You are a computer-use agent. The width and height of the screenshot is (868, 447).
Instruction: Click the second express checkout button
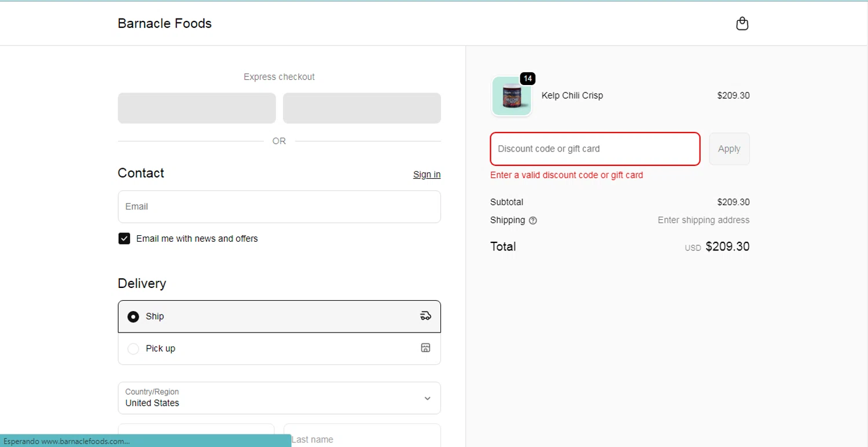pyautogui.click(x=362, y=108)
